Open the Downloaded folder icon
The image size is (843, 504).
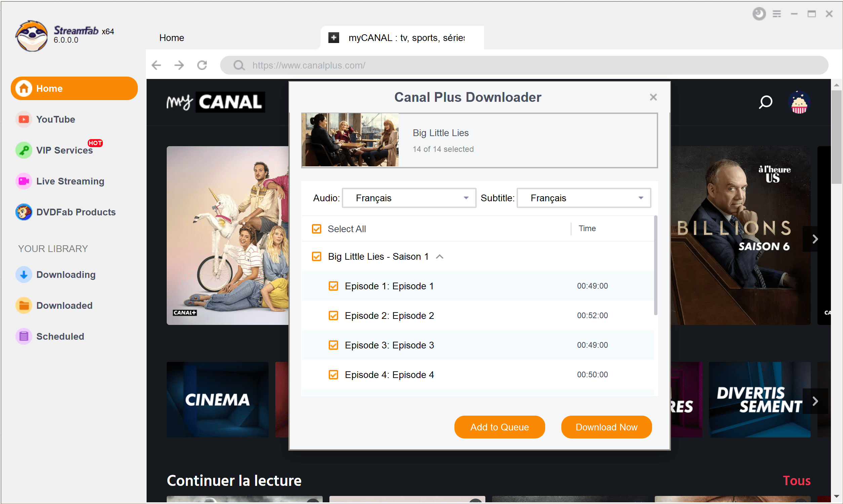[x=24, y=305]
